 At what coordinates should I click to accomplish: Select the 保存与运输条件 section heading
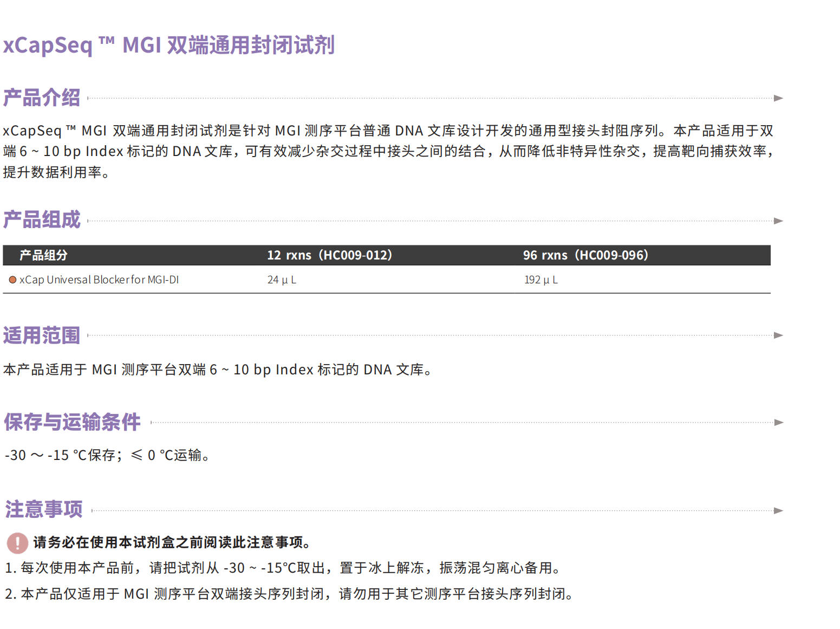72,422
